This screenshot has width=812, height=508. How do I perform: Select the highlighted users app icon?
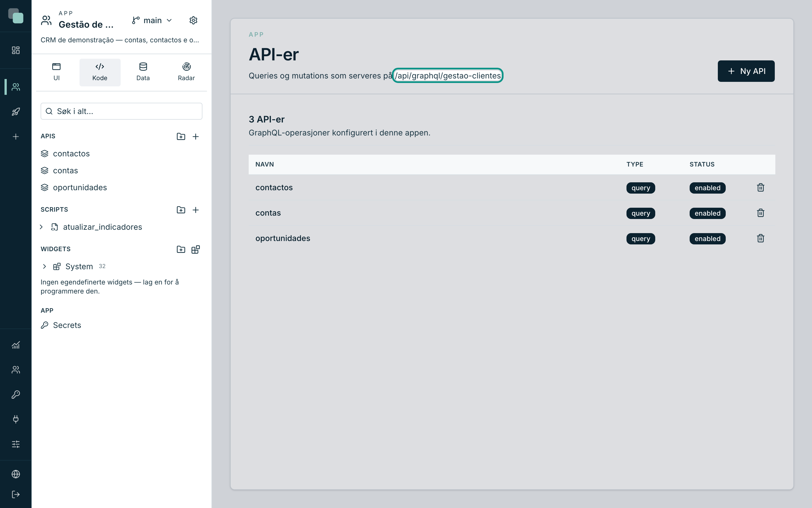(16, 87)
